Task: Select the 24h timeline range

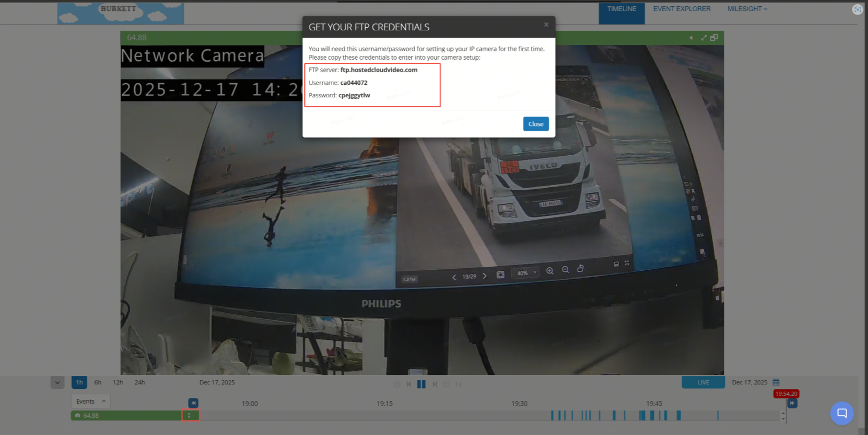Action: (139, 383)
